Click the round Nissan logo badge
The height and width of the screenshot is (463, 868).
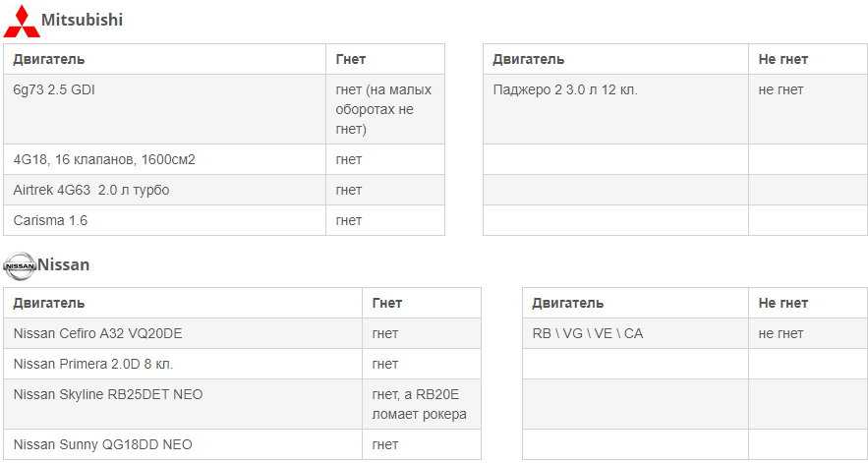pyautogui.click(x=20, y=266)
